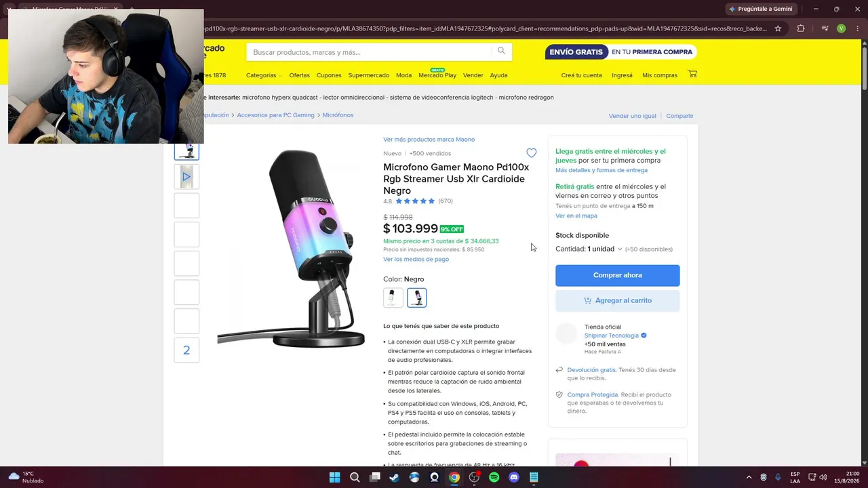The height and width of the screenshot is (488, 868).
Task: Click the price $ 103.999
Action: (410, 229)
